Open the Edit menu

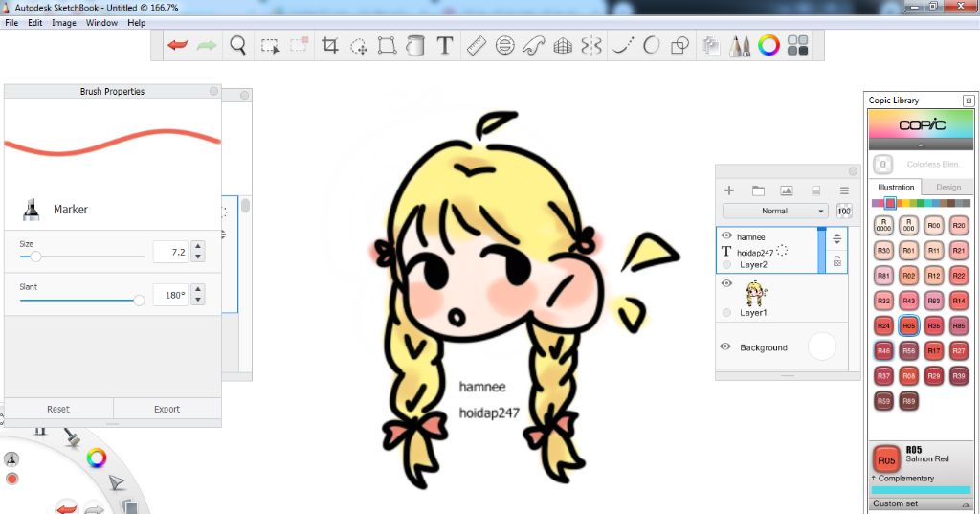click(35, 23)
